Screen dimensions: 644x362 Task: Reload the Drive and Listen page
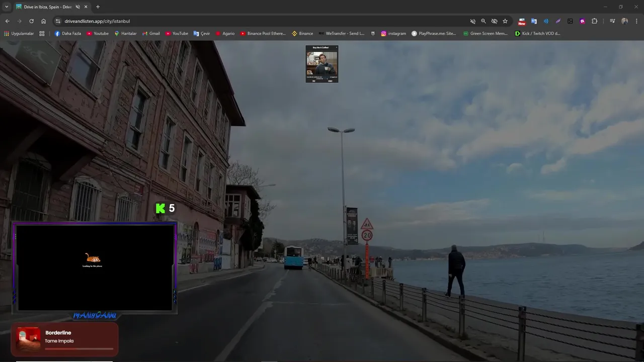point(31,21)
